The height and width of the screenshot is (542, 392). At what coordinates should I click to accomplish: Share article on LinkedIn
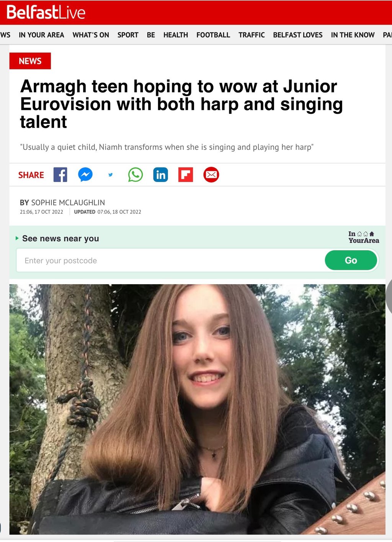pyautogui.click(x=160, y=175)
